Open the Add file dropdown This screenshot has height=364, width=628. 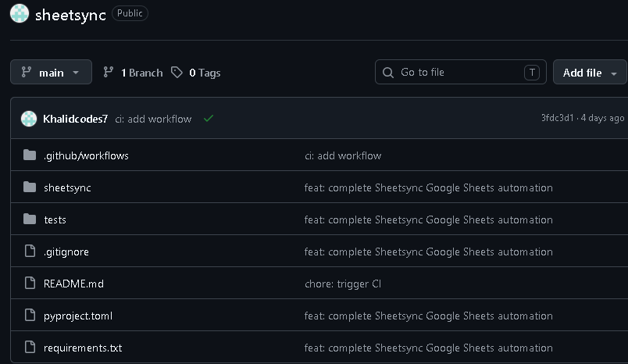tap(590, 72)
